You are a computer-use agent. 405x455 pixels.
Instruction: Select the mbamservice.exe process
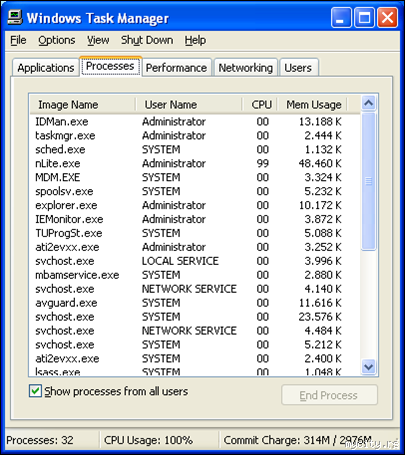click(x=195, y=275)
